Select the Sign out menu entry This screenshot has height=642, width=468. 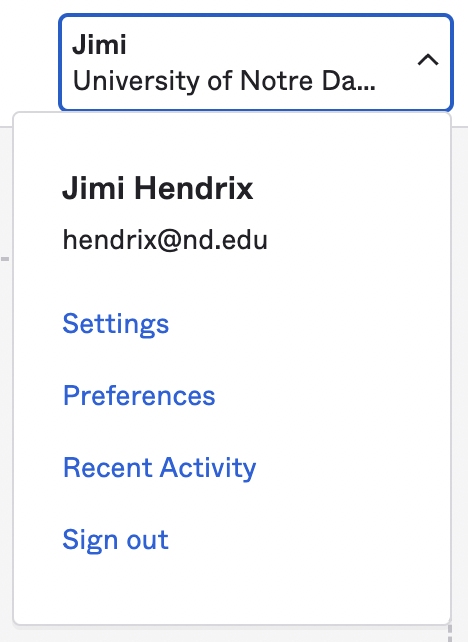pos(115,540)
